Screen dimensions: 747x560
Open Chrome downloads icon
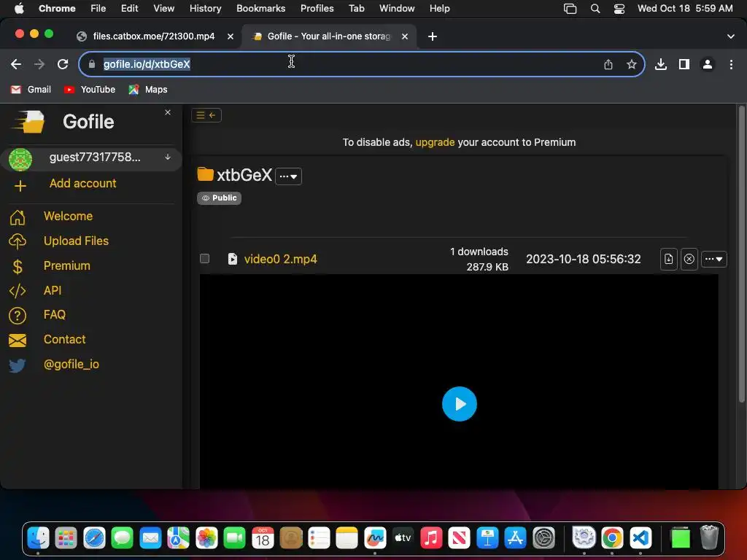point(661,64)
